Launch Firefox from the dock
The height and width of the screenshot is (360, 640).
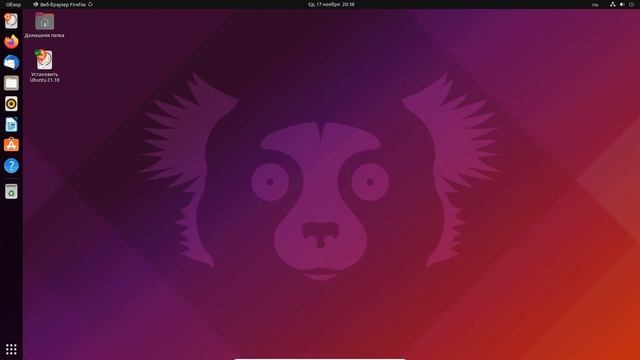pos(11,42)
